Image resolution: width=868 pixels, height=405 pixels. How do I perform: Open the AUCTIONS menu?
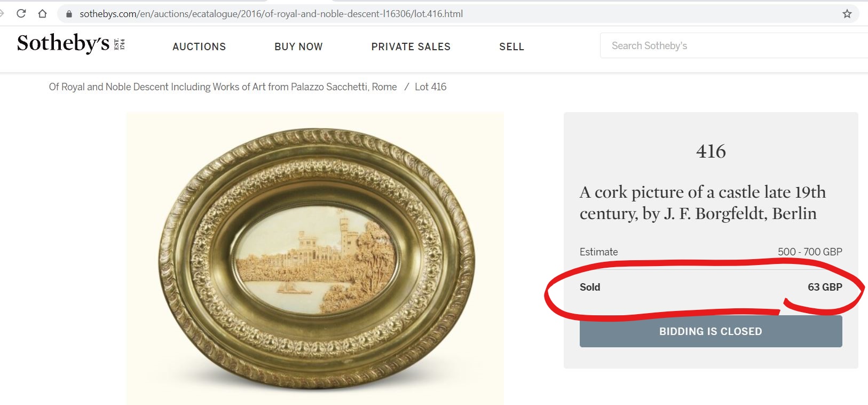(199, 47)
